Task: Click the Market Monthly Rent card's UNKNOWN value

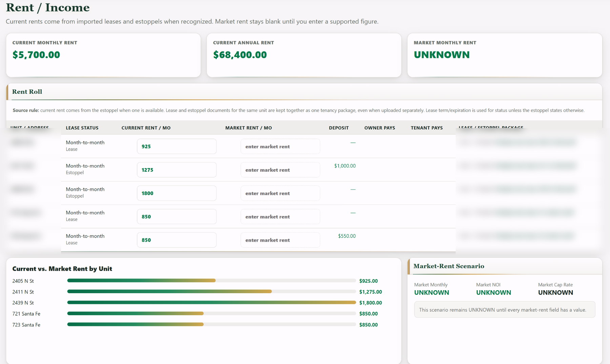Action: tap(442, 55)
